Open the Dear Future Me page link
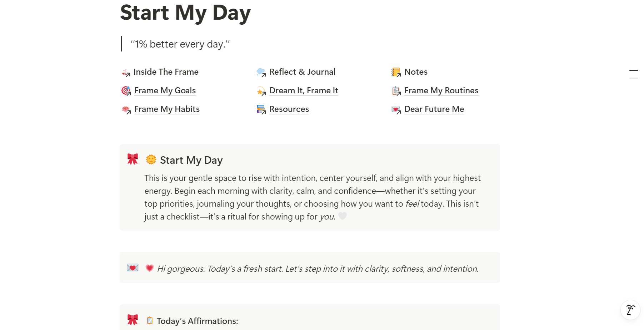 pyautogui.click(x=434, y=109)
